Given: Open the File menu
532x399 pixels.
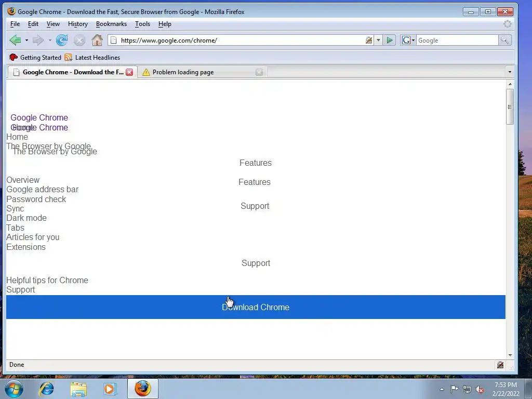Looking at the screenshot, I should coord(15,24).
